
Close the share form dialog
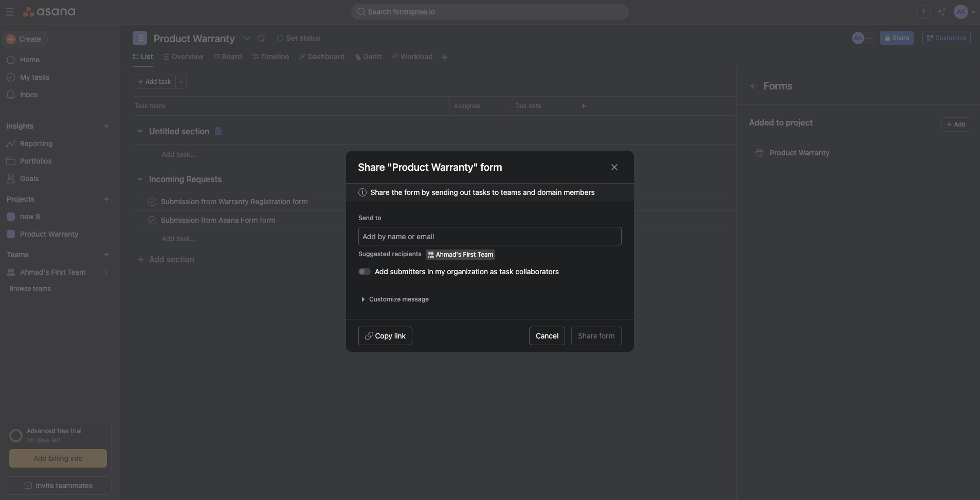tap(614, 167)
